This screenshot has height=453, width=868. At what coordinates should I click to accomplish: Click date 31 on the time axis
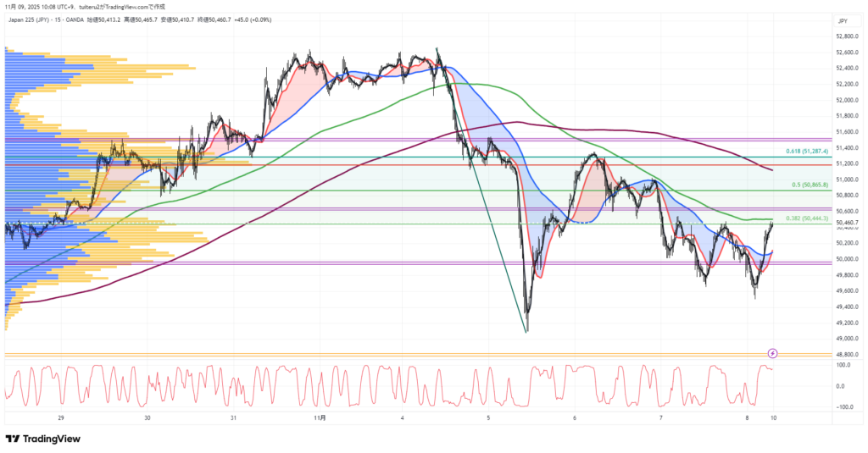tap(232, 417)
